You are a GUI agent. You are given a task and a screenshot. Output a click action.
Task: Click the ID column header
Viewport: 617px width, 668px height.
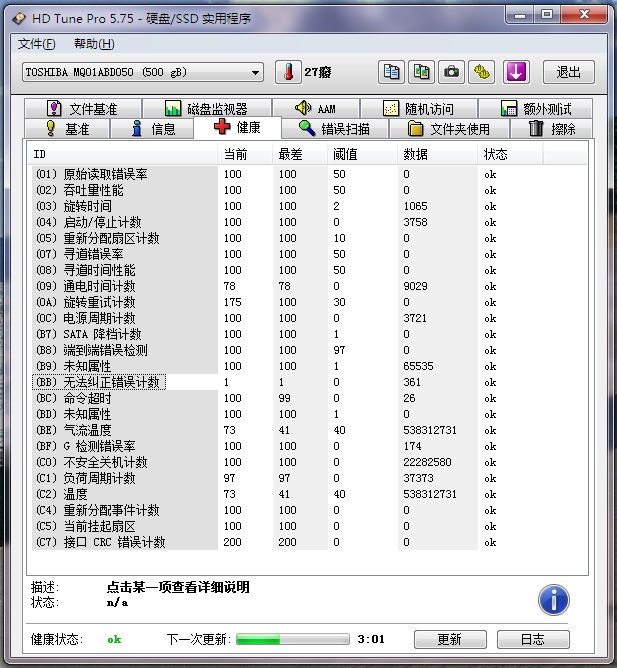[x=122, y=154]
